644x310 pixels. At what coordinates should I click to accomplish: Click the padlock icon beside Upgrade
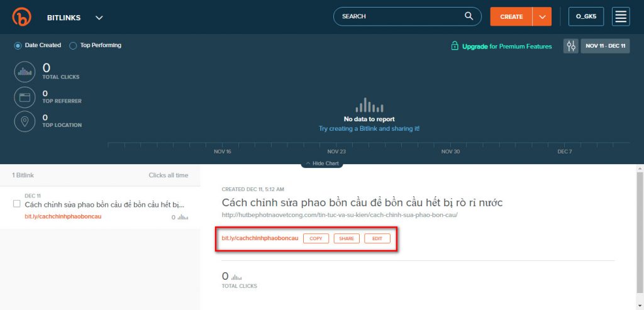(x=455, y=45)
